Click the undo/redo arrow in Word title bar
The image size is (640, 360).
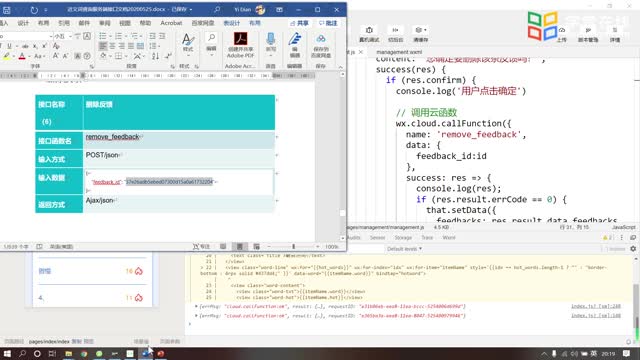click(x=34, y=10)
